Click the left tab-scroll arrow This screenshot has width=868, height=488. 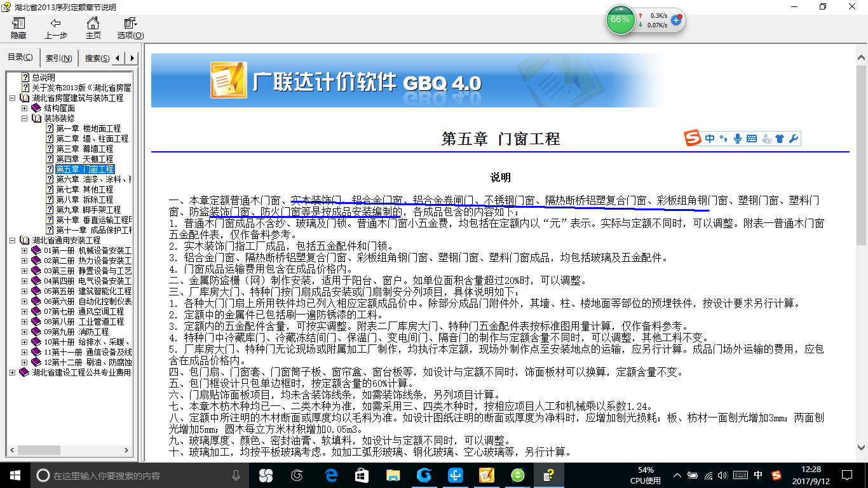pos(119,58)
